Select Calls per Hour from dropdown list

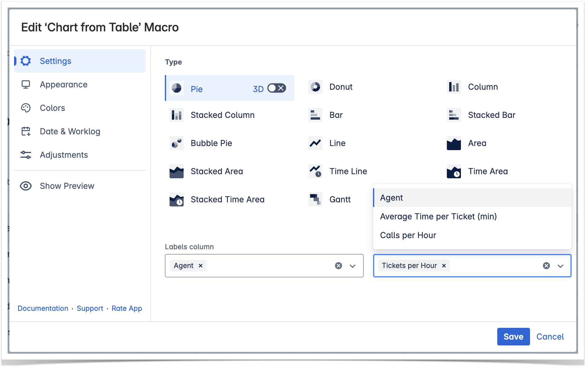click(x=408, y=235)
